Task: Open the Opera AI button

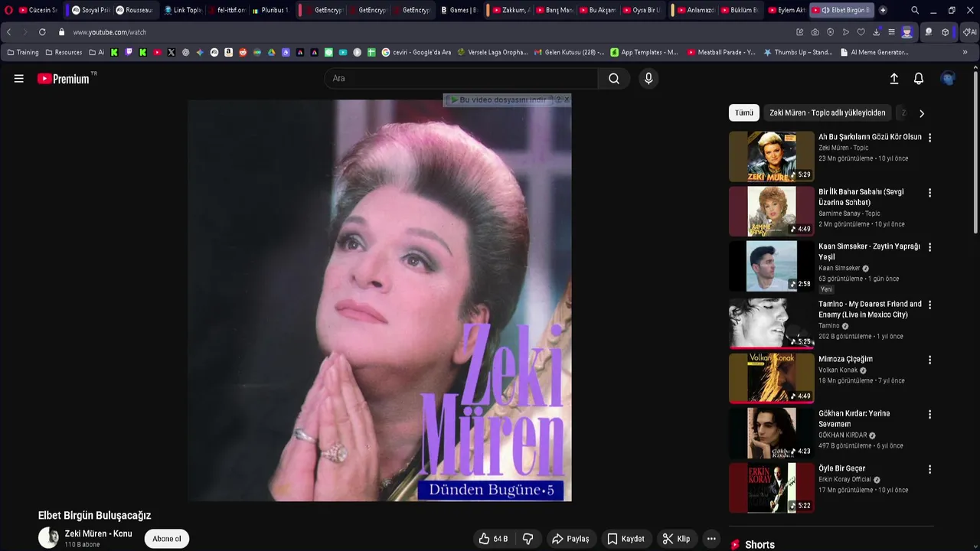Action: [970, 32]
